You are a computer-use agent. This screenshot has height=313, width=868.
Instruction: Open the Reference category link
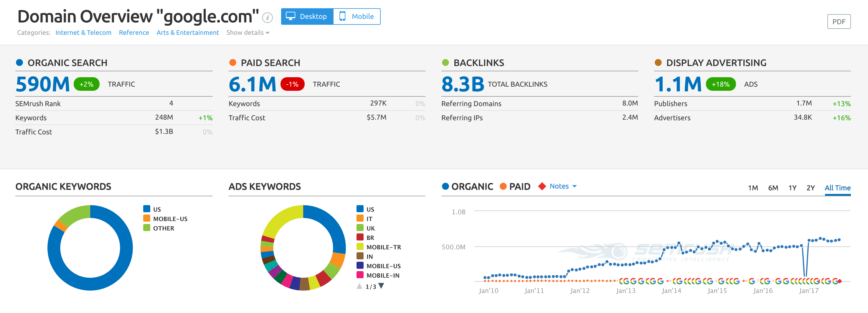click(134, 33)
